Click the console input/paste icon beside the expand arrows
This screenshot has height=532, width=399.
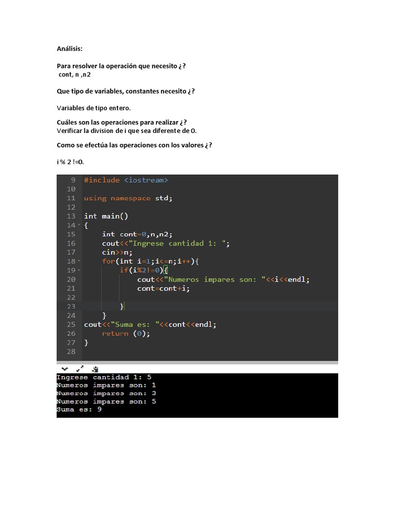click(x=96, y=369)
